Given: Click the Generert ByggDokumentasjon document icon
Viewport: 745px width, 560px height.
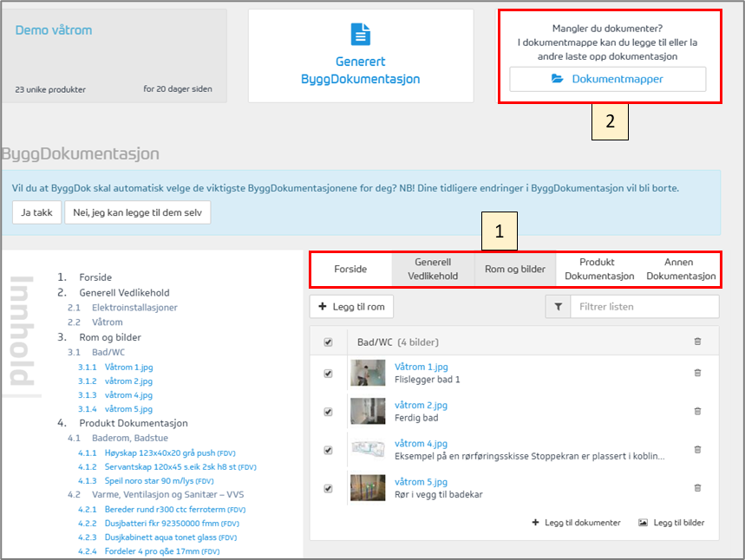Looking at the screenshot, I should tap(360, 35).
